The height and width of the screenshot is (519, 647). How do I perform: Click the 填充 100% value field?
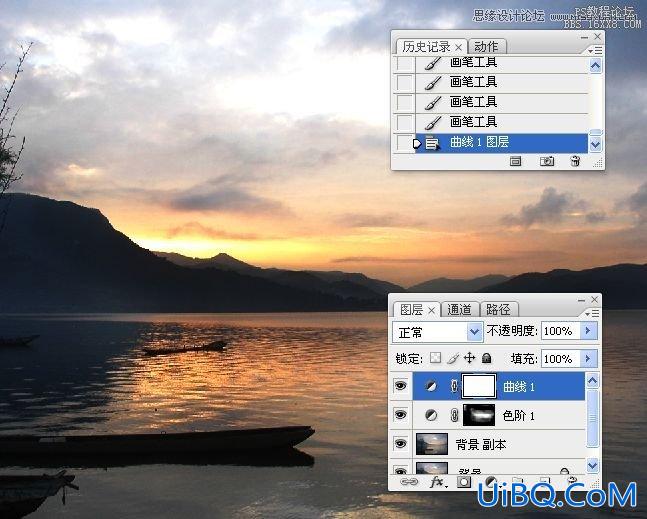click(561, 359)
